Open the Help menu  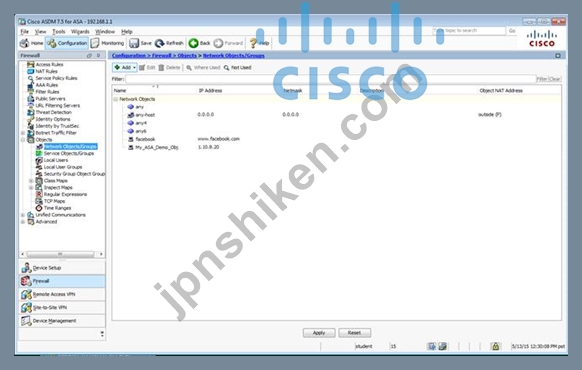click(127, 32)
